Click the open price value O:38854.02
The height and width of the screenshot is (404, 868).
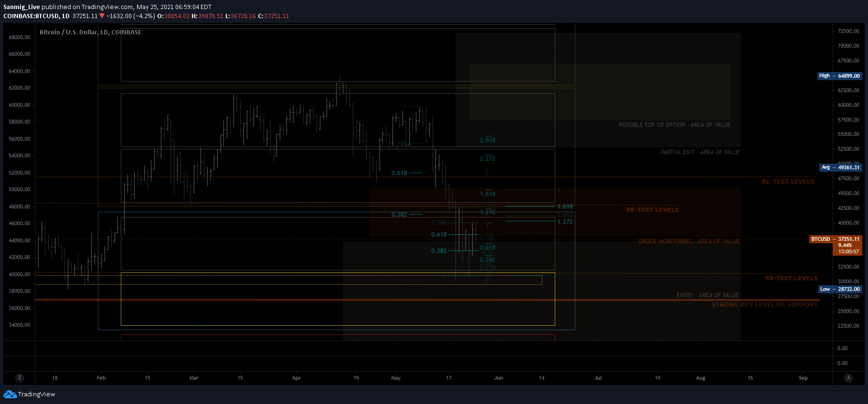click(x=173, y=16)
